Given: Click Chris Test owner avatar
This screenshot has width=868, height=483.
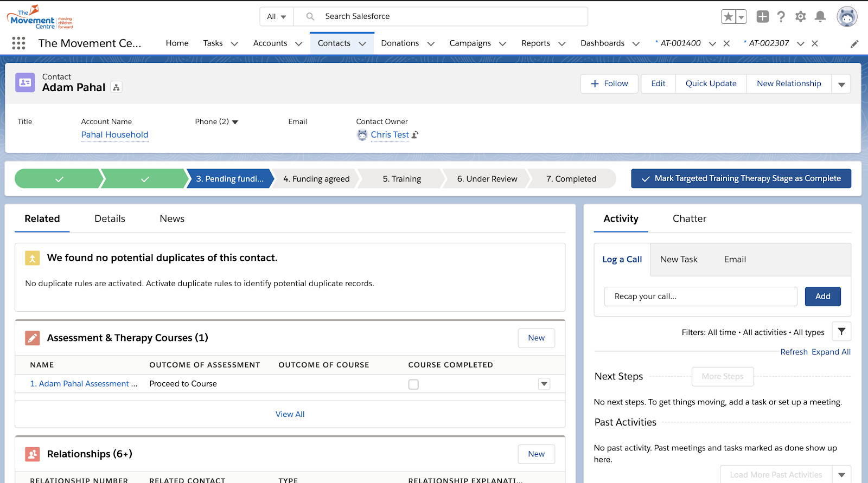Looking at the screenshot, I should click(362, 135).
